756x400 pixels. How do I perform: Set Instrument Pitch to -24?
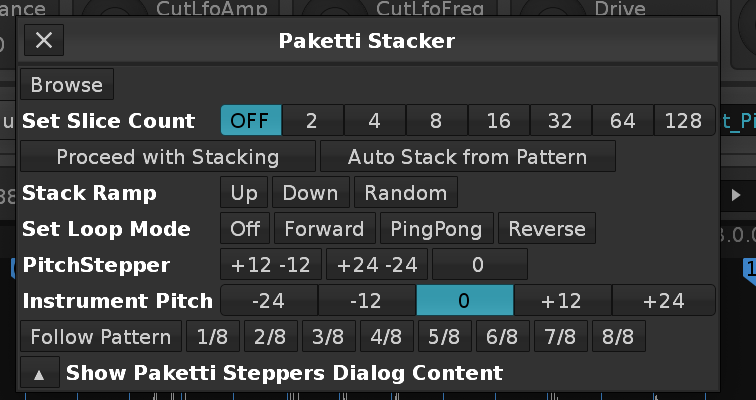tap(268, 301)
